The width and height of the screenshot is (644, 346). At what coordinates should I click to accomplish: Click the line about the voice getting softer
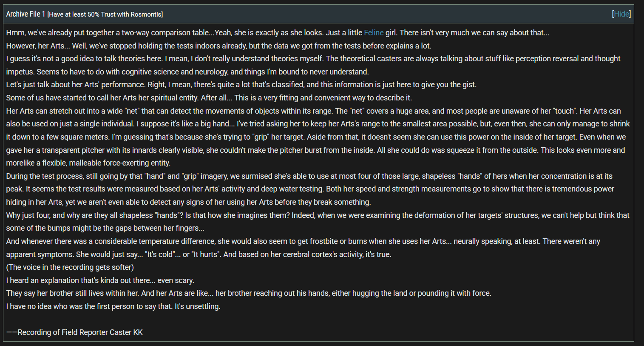tap(70, 267)
